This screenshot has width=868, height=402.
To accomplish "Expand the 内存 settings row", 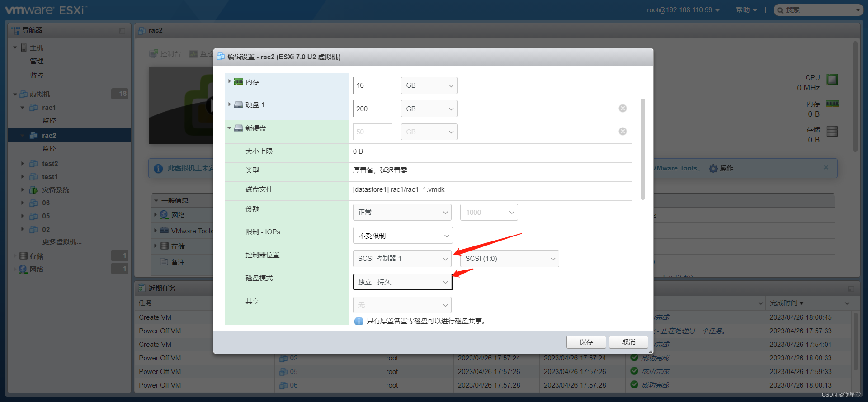I will tap(230, 81).
